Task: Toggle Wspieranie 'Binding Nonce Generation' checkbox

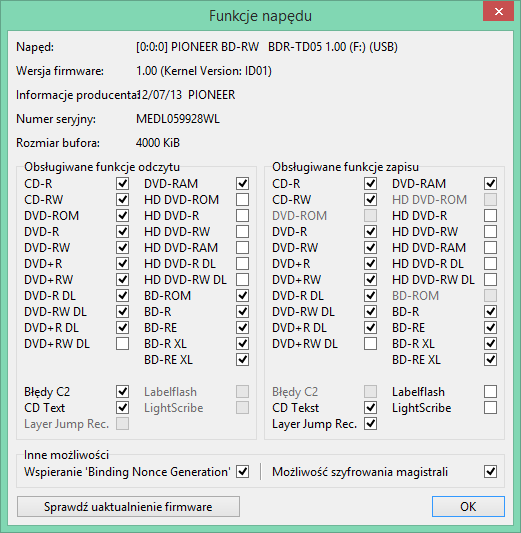Action: [242, 471]
